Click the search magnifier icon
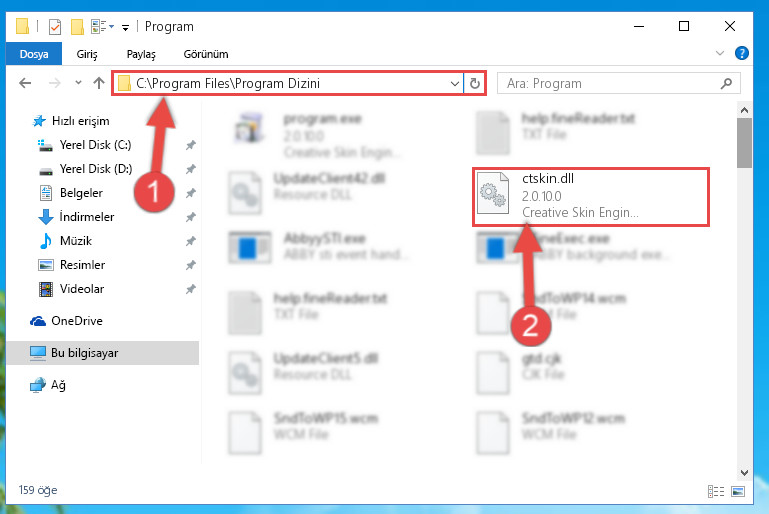 (726, 83)
